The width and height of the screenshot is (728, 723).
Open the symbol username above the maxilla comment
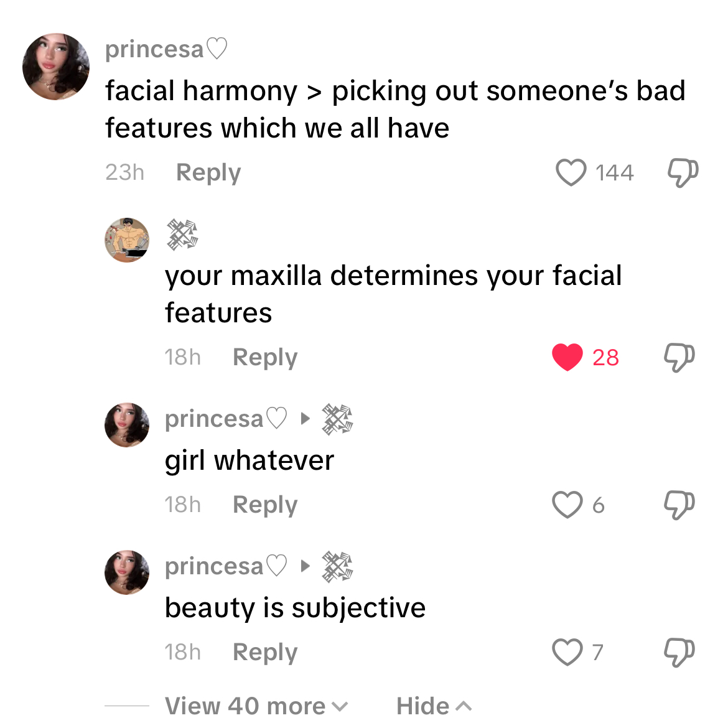tap(182, 235)
